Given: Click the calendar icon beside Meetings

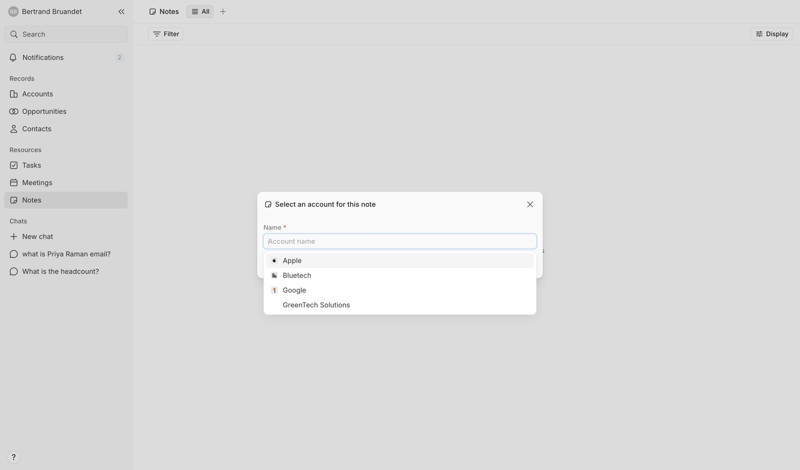Looking at the screenshot, I should point(14,183).
